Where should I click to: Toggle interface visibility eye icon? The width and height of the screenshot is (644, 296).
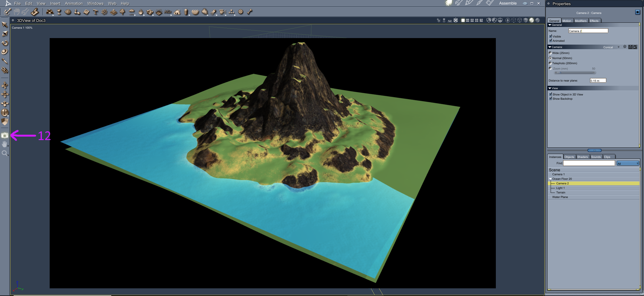[x=525, y=3]
